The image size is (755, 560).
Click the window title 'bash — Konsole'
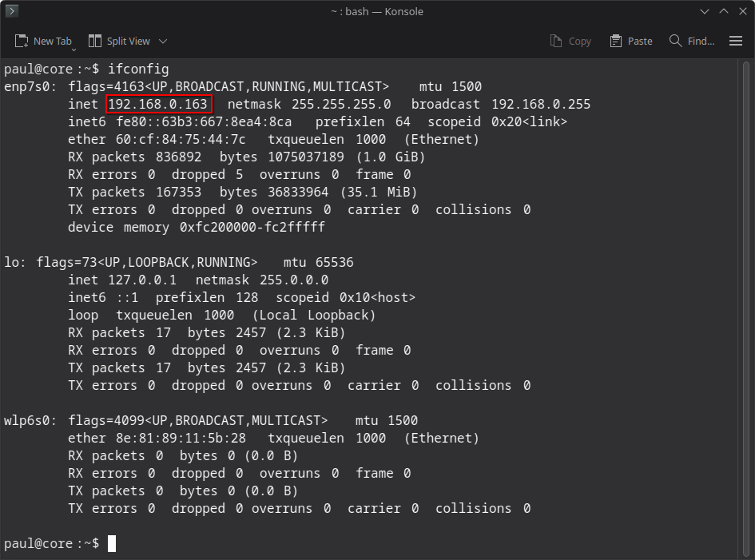pos(384,11)
